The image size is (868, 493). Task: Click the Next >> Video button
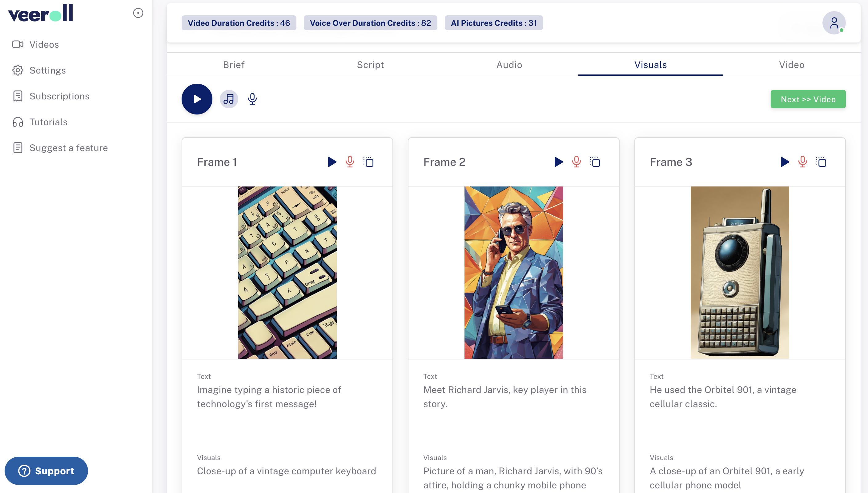808,99
